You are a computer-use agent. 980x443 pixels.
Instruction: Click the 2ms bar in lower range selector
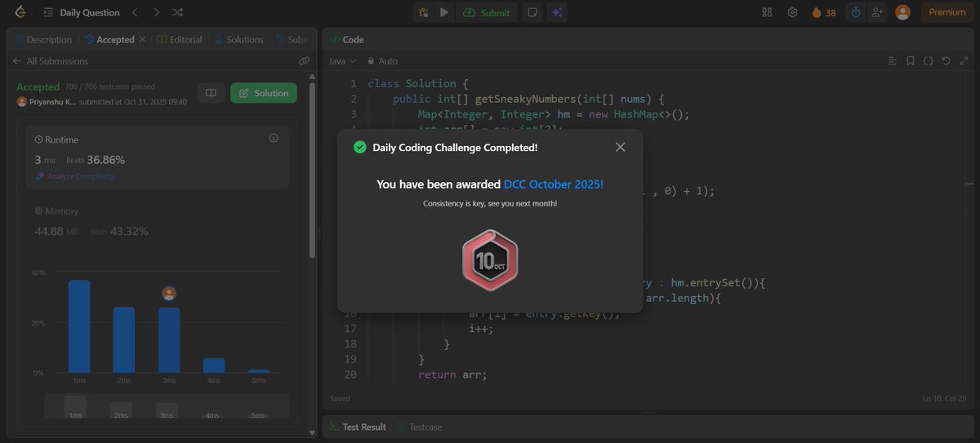[x=121, y=409]
